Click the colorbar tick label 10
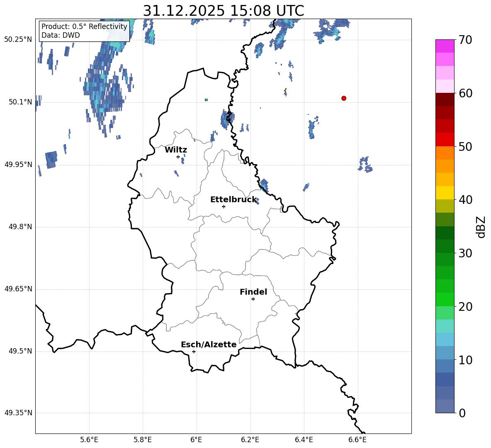This screenshot has width=491, height=448. pos(465,360)
